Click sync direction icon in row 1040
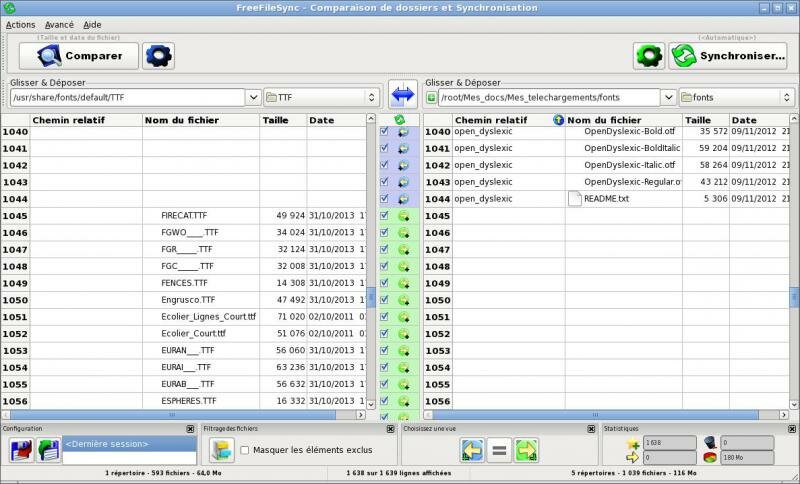800x484 pixels. 403,132
